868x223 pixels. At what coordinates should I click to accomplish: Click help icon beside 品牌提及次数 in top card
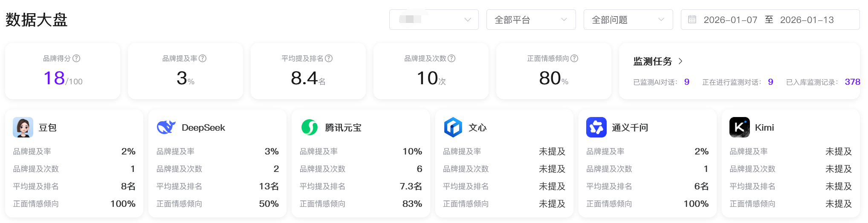click(x=451, y=58)
